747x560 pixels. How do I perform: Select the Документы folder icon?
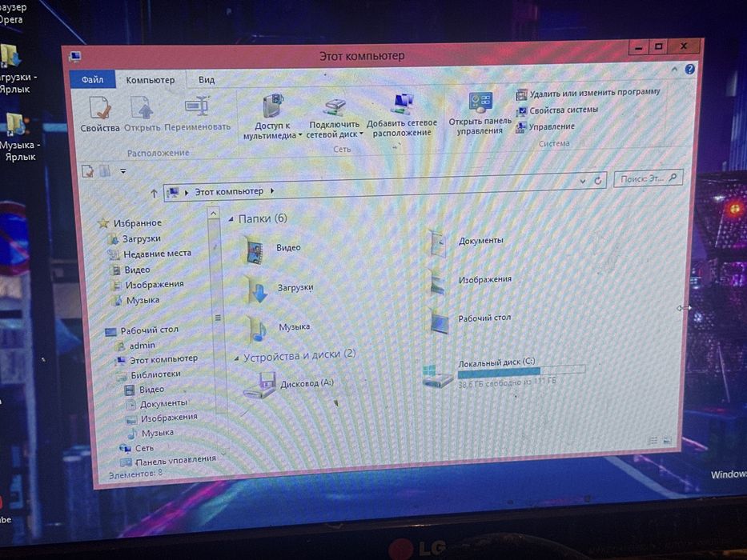(x=438, y=243)
